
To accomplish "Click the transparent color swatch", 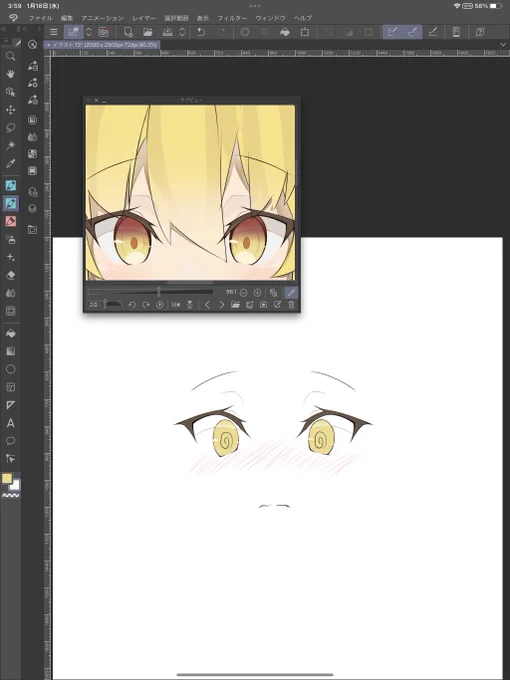I will coord(11,495).
